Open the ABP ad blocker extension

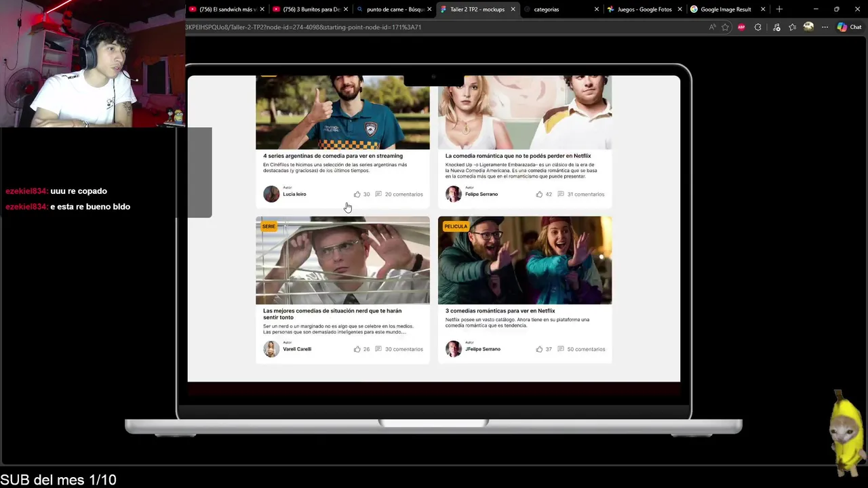(x=741, y=27)
